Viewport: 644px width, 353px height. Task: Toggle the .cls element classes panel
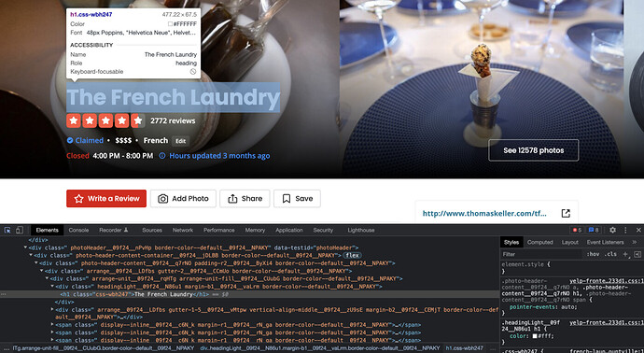[611, 254]
